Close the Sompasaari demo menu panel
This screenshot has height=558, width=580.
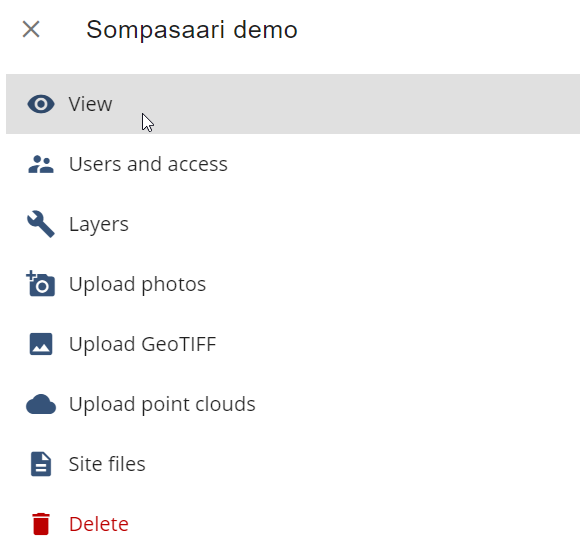click(x=31, y=29)
